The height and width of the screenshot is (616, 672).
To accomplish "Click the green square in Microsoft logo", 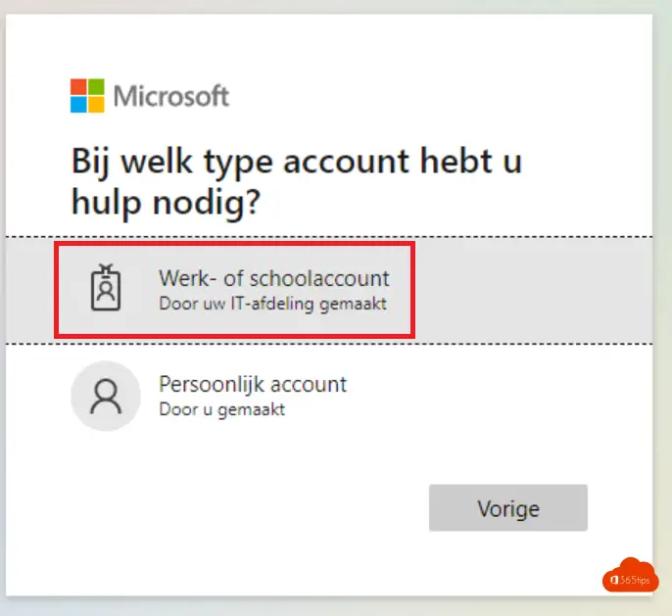I will (96, 86).
